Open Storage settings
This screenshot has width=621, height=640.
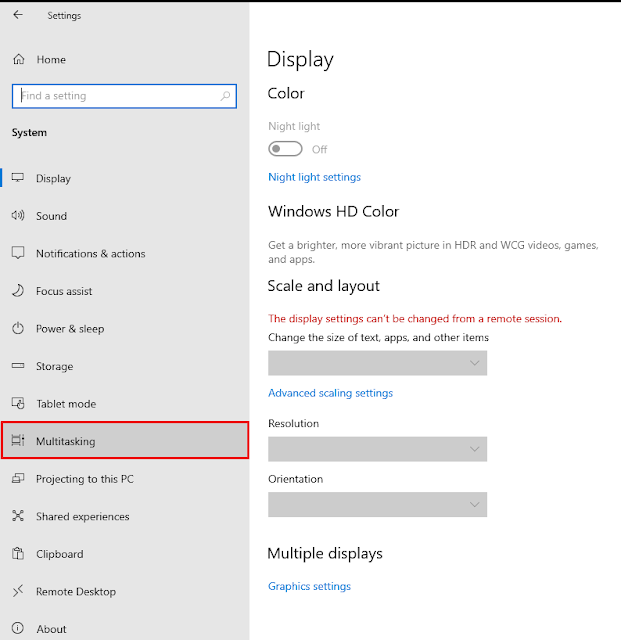pyautogui.click(x=125, y=366)
